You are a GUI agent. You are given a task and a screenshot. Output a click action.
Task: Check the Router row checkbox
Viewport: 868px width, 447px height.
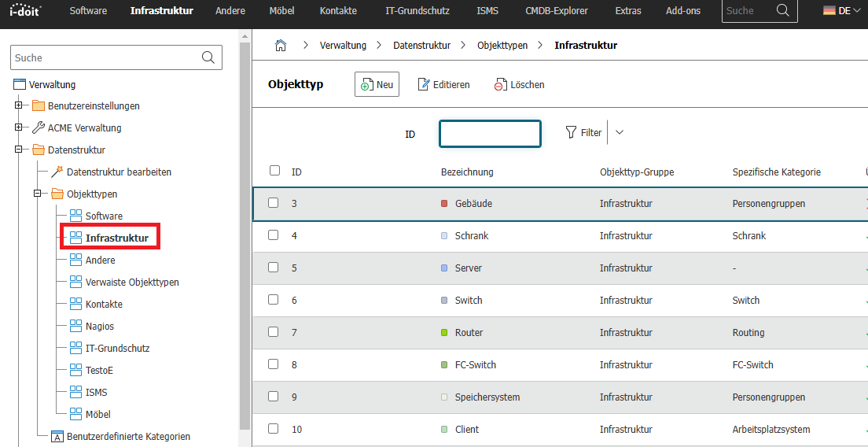click(274, 331)
